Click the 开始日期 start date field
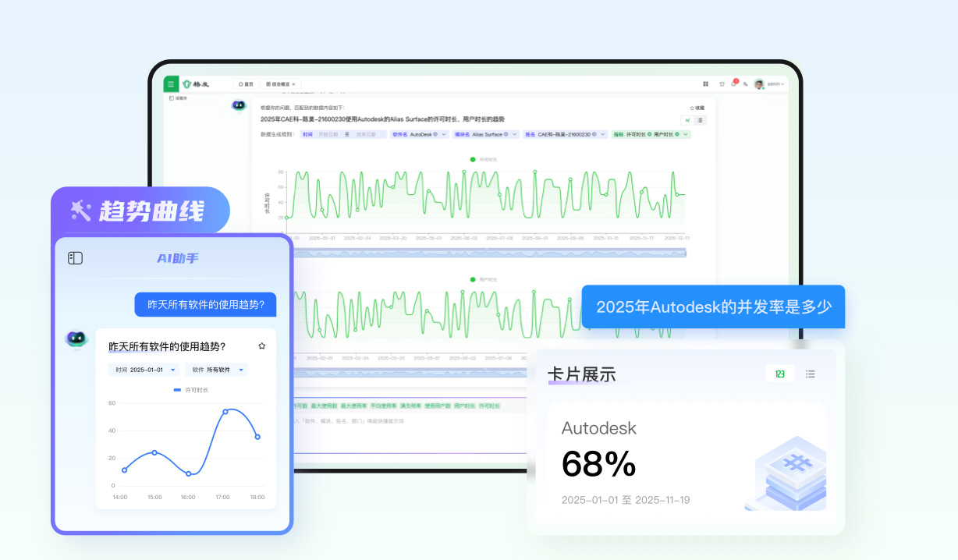Viewport: 958px width, 560px height. coord(328,134)
